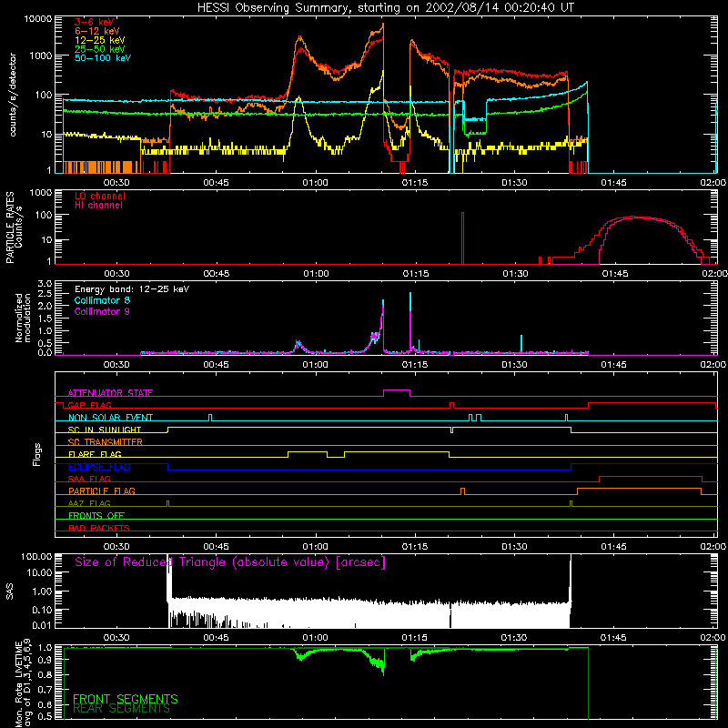
Task: Click the HI channel legend label
Action: pos(98,206)
